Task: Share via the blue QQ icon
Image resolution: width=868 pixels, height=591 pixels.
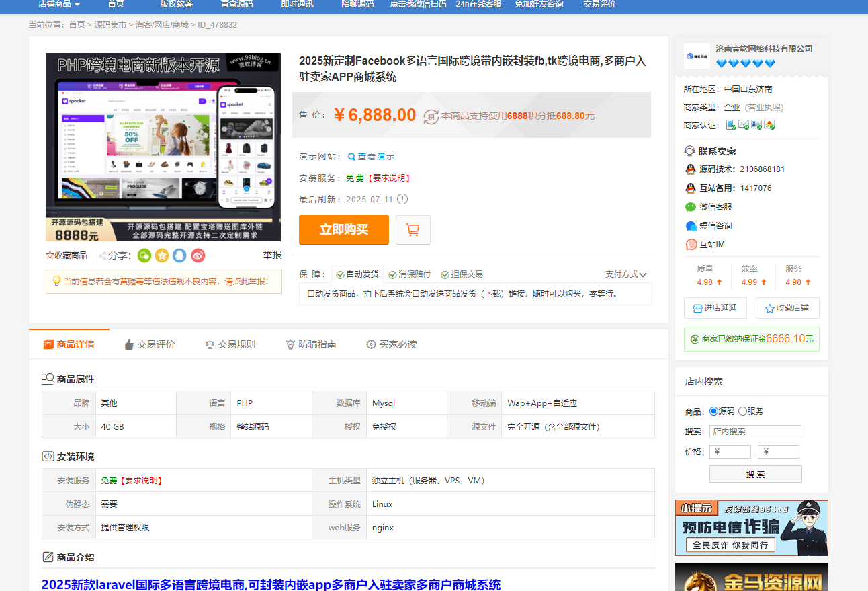Action: [x=179, y=255]
